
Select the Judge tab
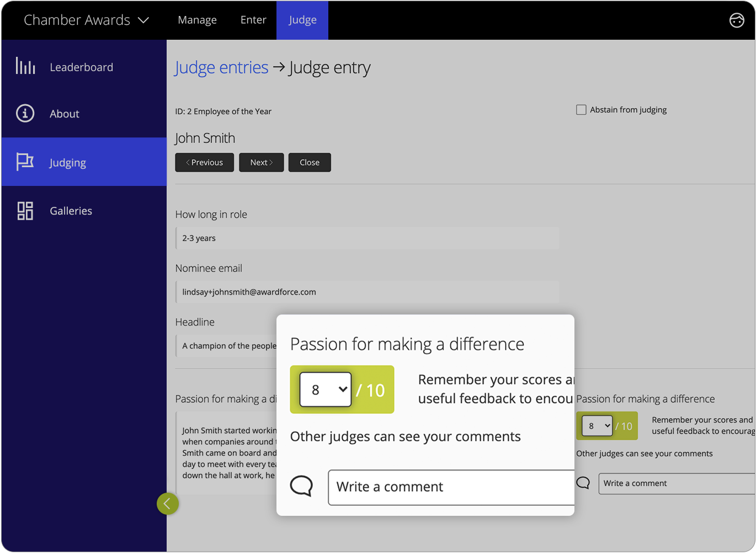pyautogui.click(x=302, y=20)
